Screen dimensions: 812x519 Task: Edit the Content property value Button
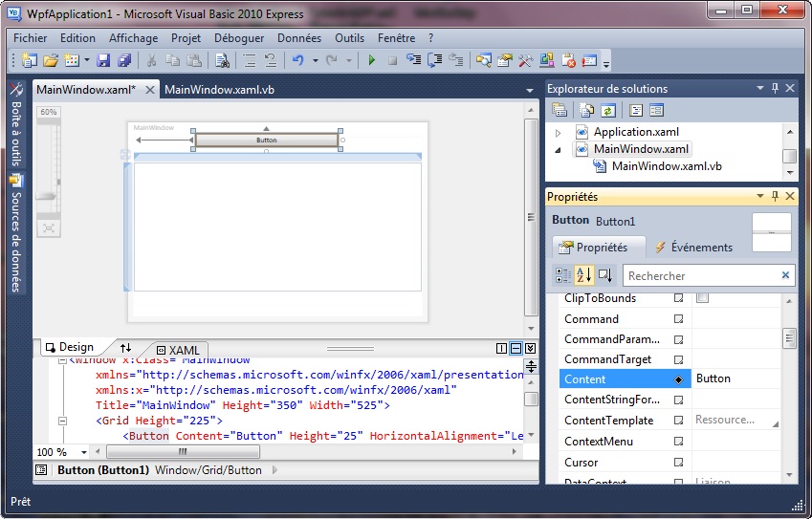coord(735,378)
